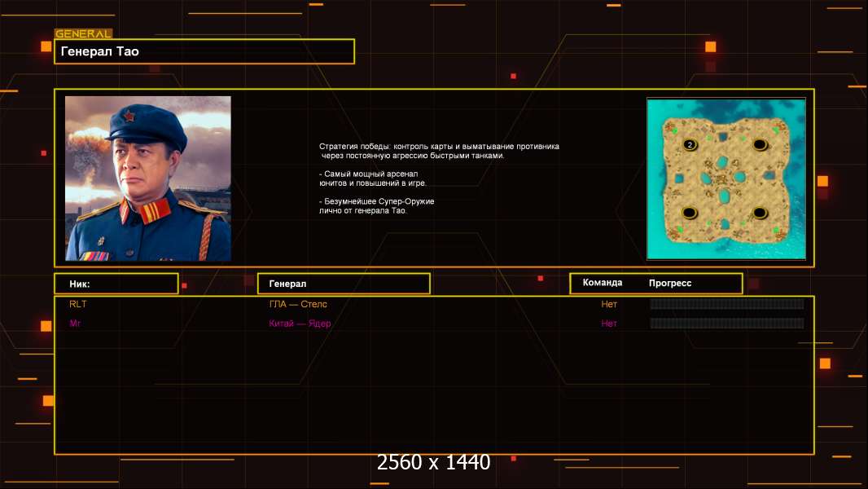Select player nickname 'RLT'
Image resolution: width=868 pixels, height=489 pixels.
click(x=78, y=304)
